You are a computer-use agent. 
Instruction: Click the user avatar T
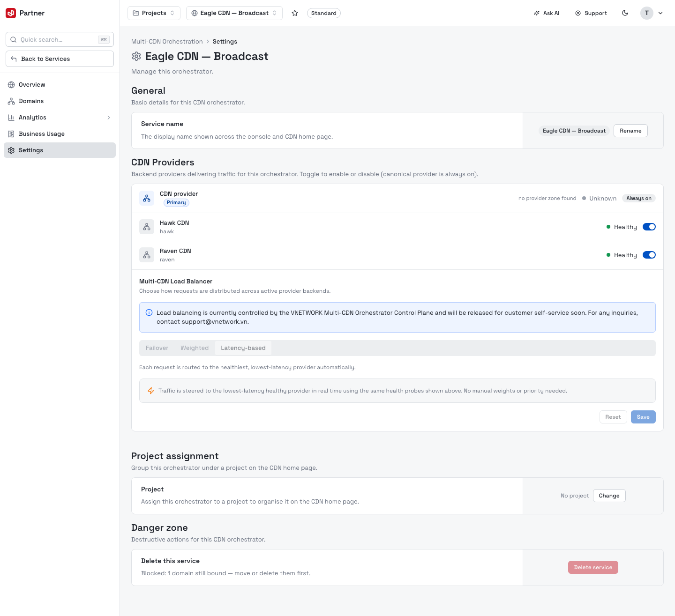coord(647,13)
